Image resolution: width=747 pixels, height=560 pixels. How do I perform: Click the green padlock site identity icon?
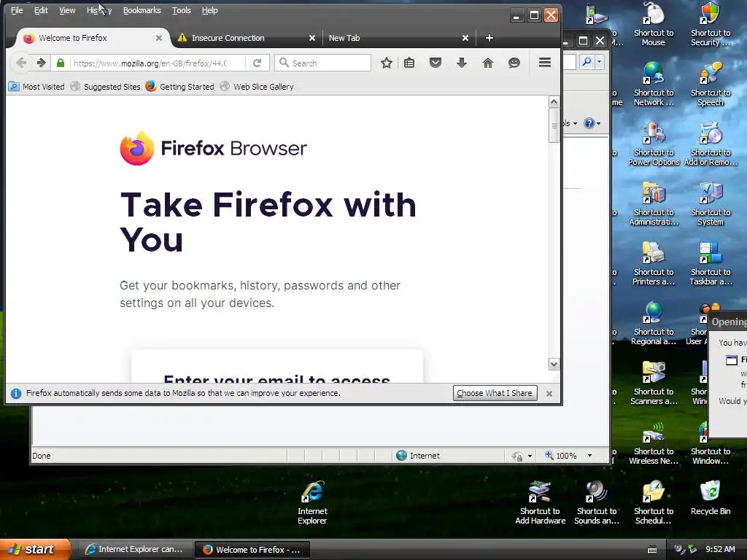coord(61,63)
